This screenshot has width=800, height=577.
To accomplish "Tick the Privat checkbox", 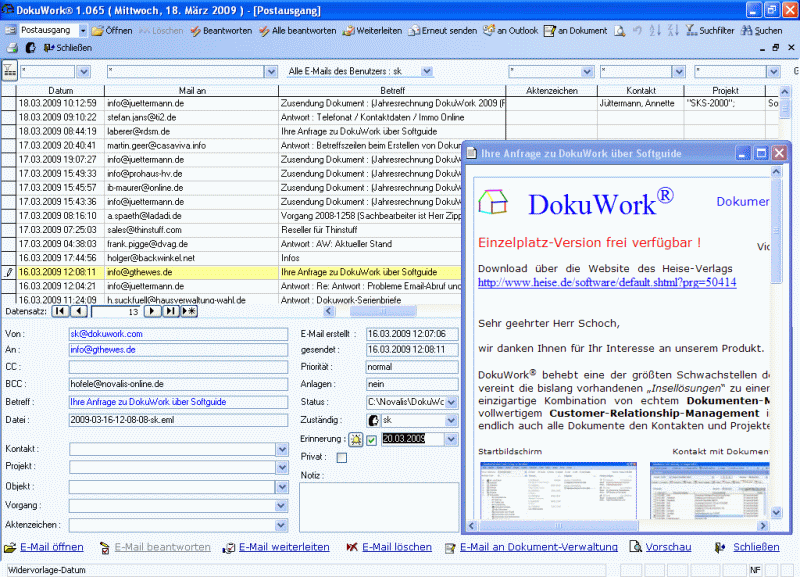I will pos(342,458).
